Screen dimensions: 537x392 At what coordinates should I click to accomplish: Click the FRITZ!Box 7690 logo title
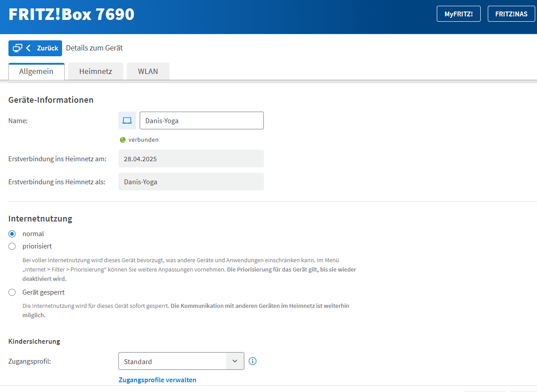point(71,14)
